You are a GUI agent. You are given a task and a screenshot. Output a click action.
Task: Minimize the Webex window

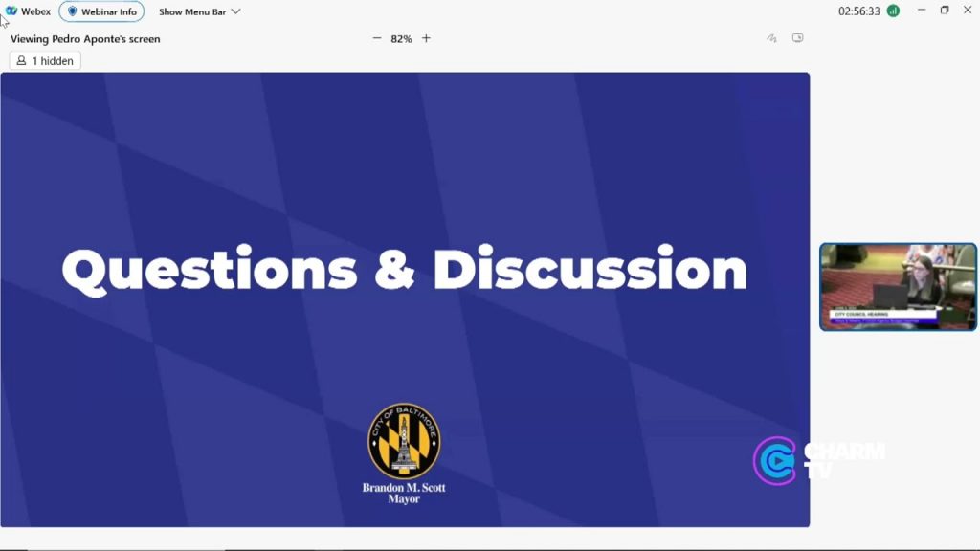pos(922,10)
